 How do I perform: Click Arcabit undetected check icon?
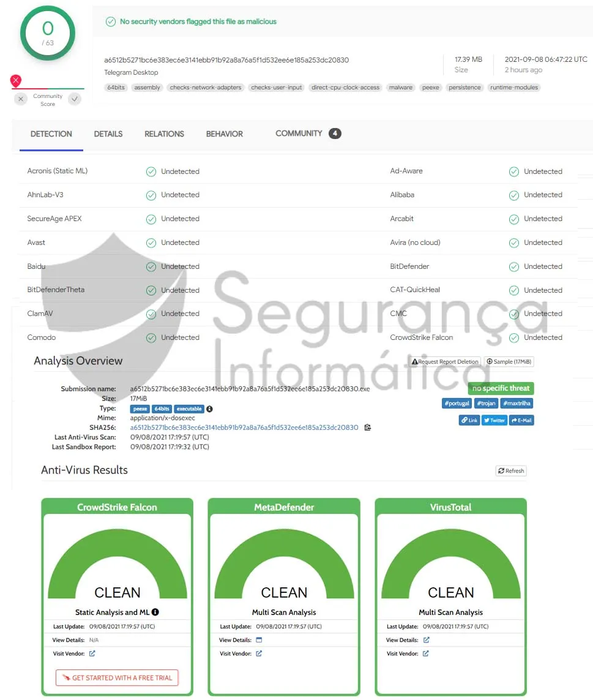coord(514,219)
